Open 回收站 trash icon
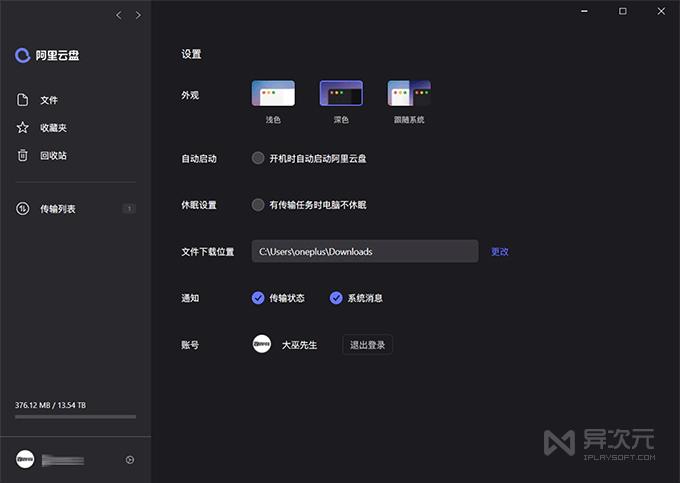680x483 pixels. click(23, 155)
